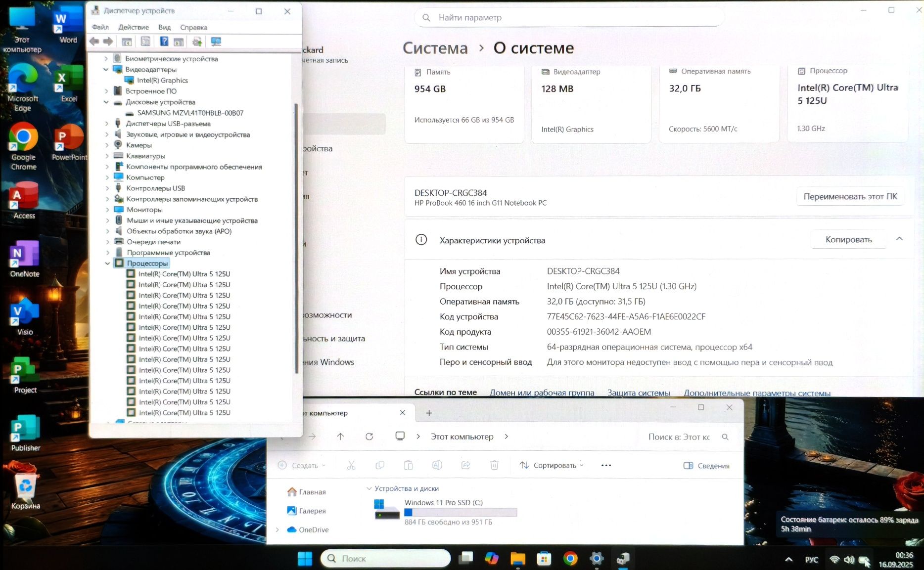Viewport: 924px width, 570px height.
Task: Open the Справка menu in Device Manager
Action: (193, 27)
